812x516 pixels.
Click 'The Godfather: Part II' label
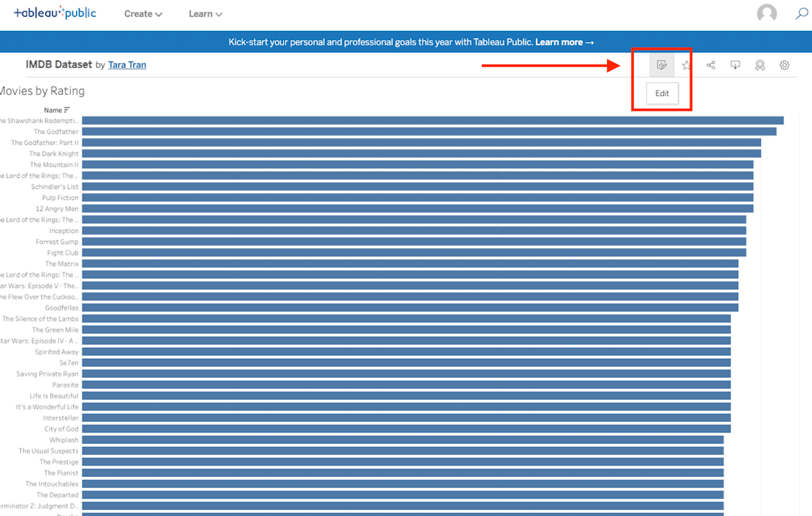(44, 142)
